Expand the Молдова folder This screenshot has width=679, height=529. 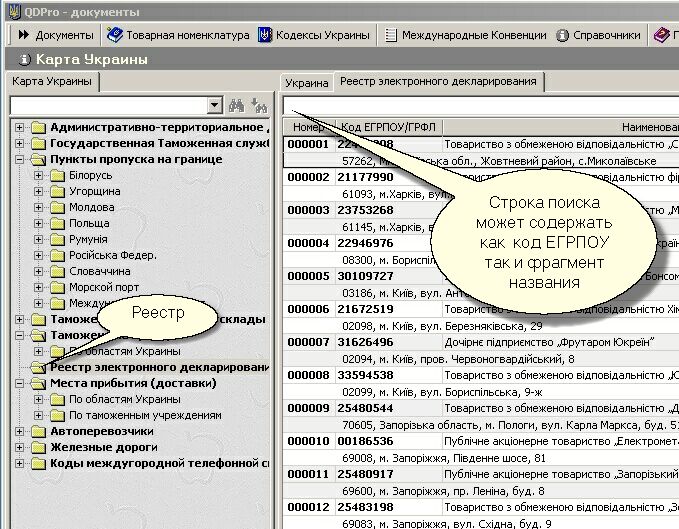click(x=39, y=207)
